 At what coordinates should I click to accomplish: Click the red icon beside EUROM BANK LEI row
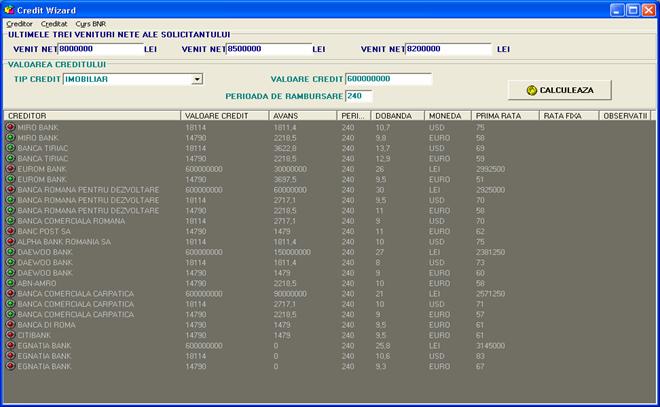[x=11, y=168]
